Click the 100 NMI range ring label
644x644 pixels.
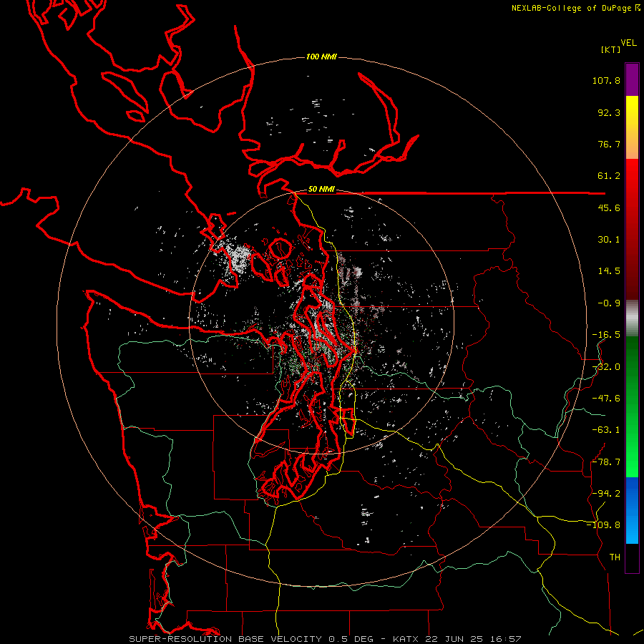[321, 57]
